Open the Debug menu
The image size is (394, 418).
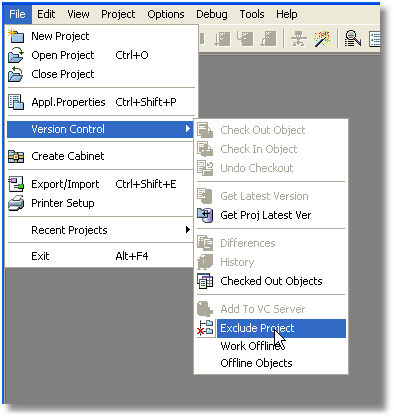[x=212, y=14]
